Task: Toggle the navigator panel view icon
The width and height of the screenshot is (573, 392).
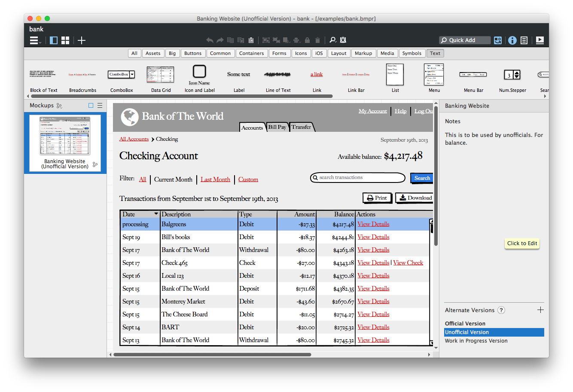Action: pyautogui.click(x=54, y=40)
